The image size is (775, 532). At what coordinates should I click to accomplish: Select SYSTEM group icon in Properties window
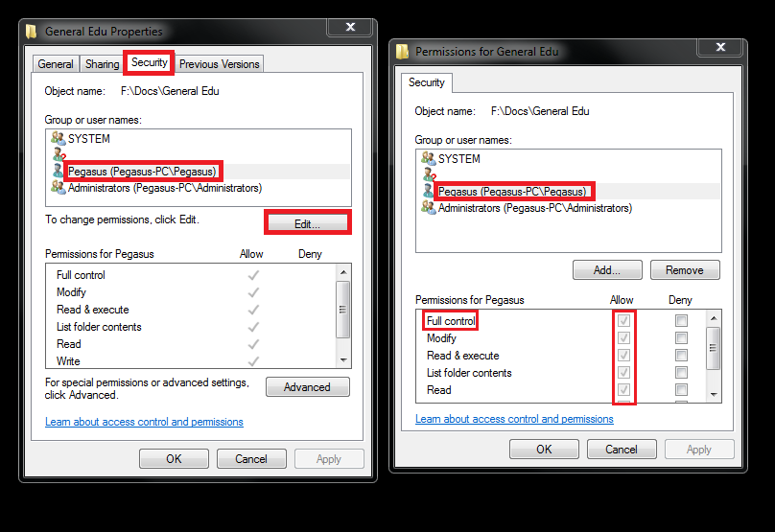(x=59, y=138)
